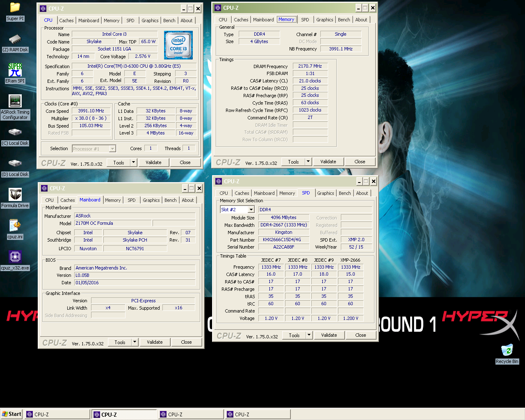Click Validate in the SPD window
This screenshot has height=420, width=525.
coord(329,335)
